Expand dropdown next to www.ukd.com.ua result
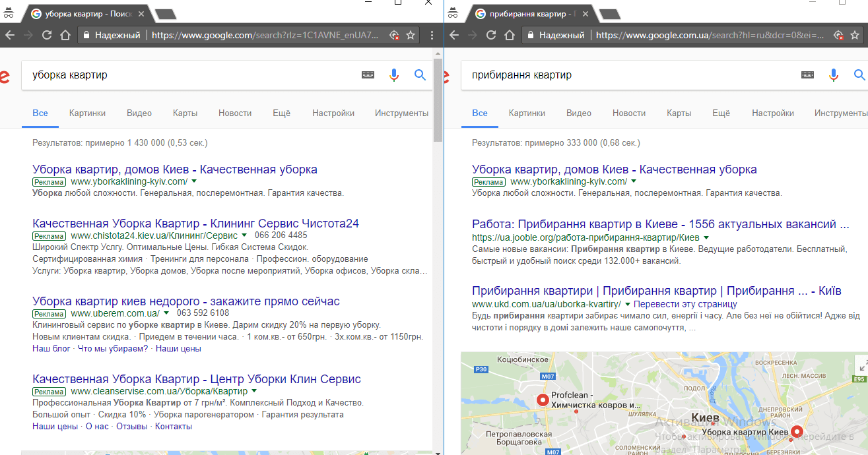The width and height of the screenshot is (868, 455). point(628,304)
